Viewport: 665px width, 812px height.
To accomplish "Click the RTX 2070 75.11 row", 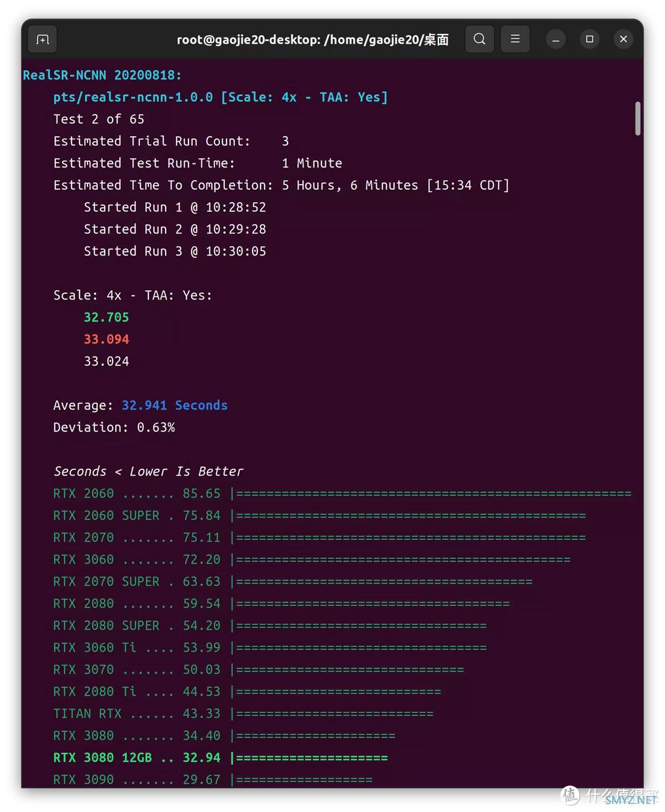I will (x=320, y=538).
